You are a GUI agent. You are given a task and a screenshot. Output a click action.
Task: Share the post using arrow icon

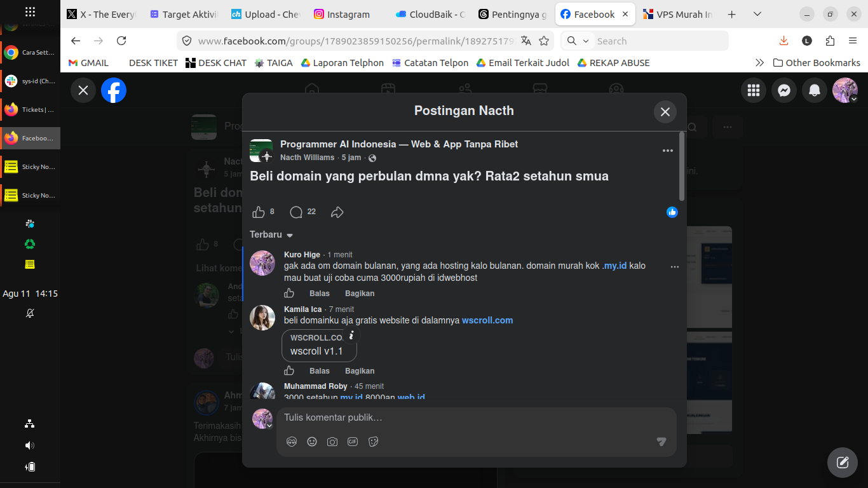click(x=337, y=212)
